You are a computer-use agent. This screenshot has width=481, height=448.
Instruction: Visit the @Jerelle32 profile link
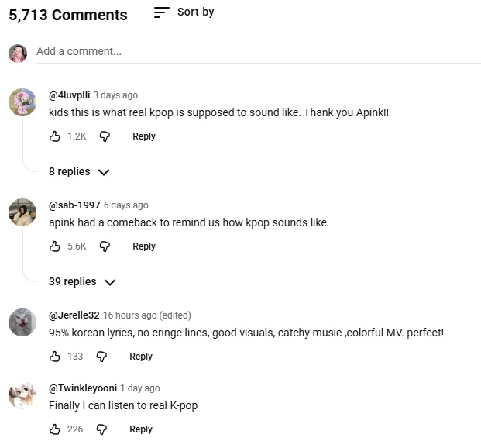click(x=74, y=315)
